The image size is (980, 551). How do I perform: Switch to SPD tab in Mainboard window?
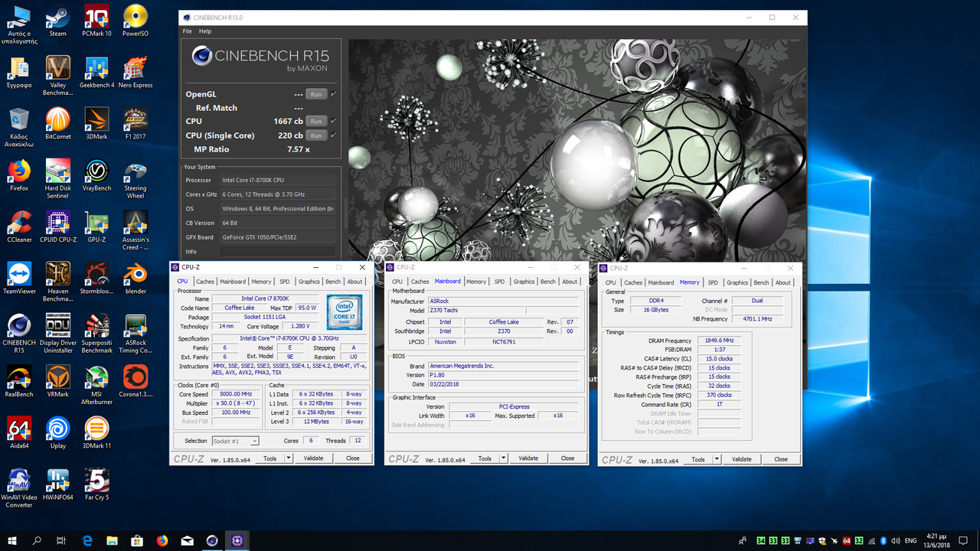(499, 282)
